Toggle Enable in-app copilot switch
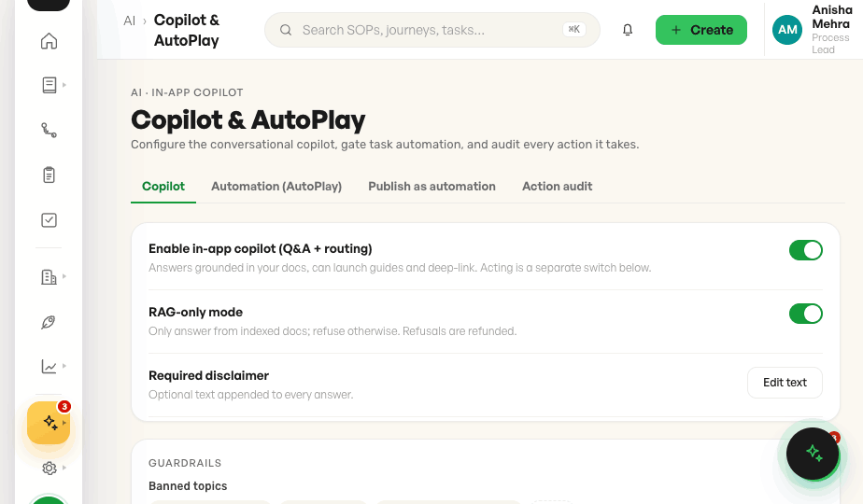Viewport: 863px width, 504px height. pyautogui.click(x=806, y=250)
